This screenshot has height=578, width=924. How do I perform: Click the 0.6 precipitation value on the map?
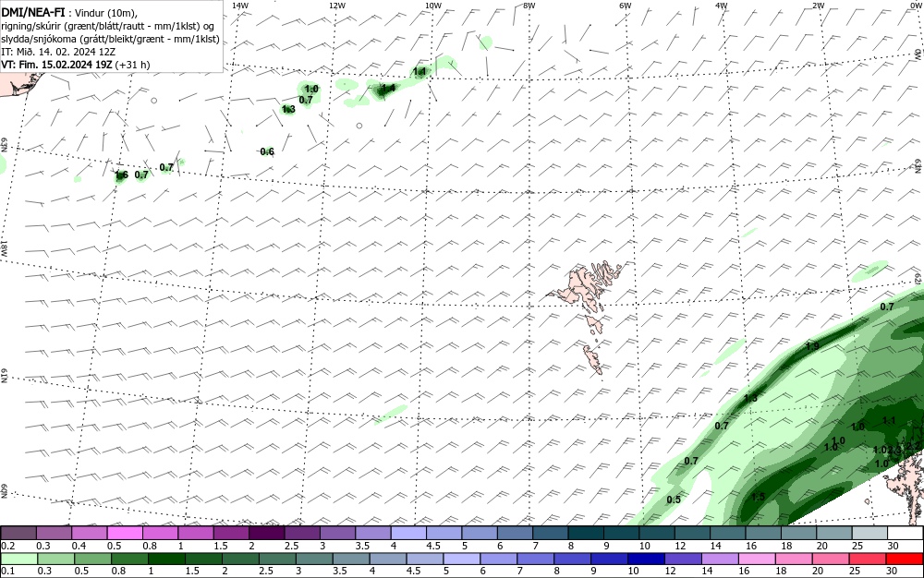[x=267, y=151]
